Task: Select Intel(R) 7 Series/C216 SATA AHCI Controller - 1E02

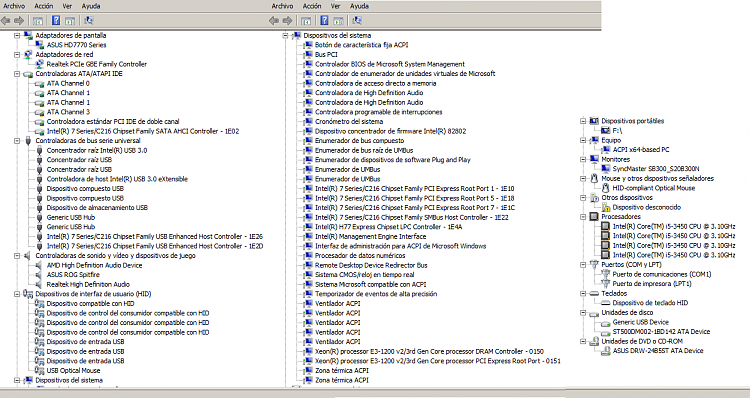Action: point(143,131)
